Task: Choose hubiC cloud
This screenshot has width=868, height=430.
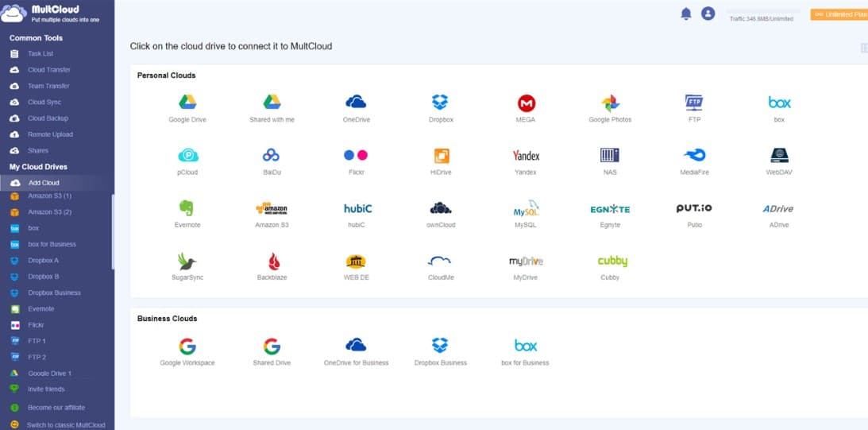Action: click(x=357, y=214)
